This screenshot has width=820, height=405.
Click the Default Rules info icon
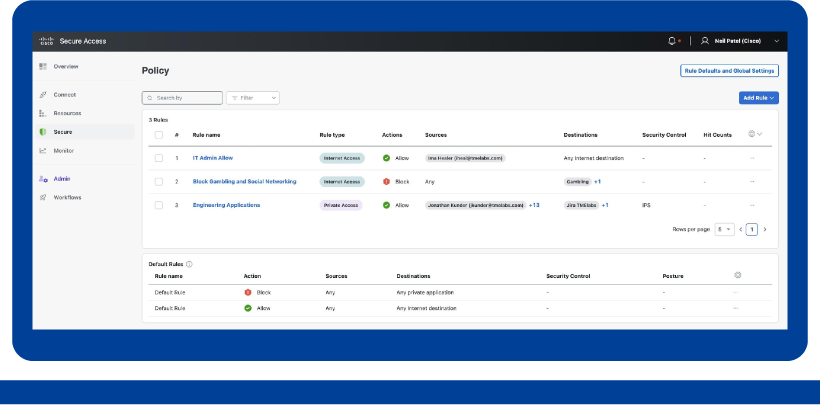tap(189, 264)
